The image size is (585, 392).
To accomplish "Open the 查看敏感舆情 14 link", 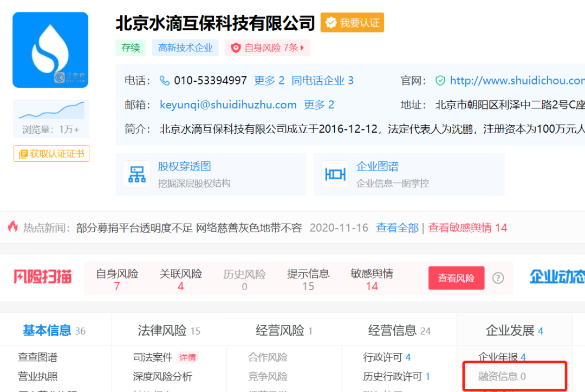I will (x=466, y=227).
